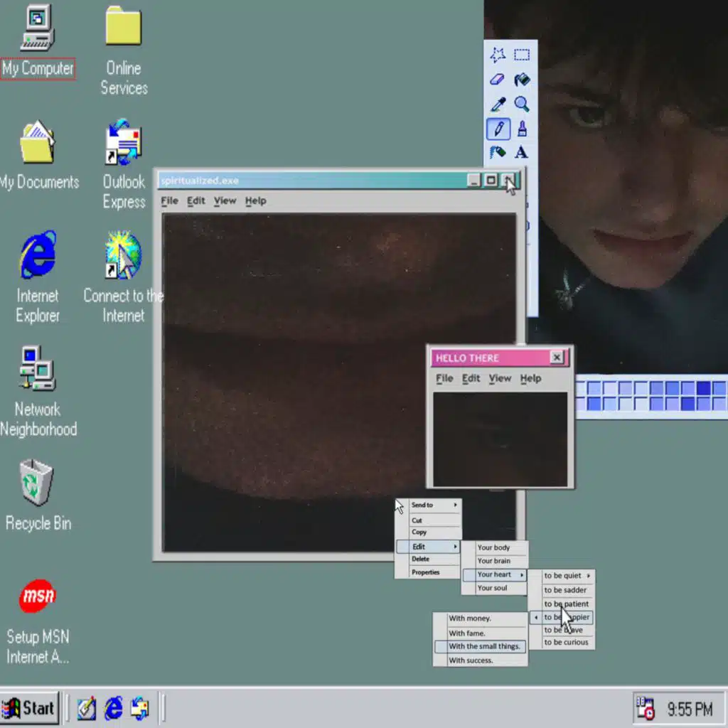The width and height of the screenshot is (728, 728).
Task: Launch Outlook Express from quick launch bar
Action: (139, 708)
